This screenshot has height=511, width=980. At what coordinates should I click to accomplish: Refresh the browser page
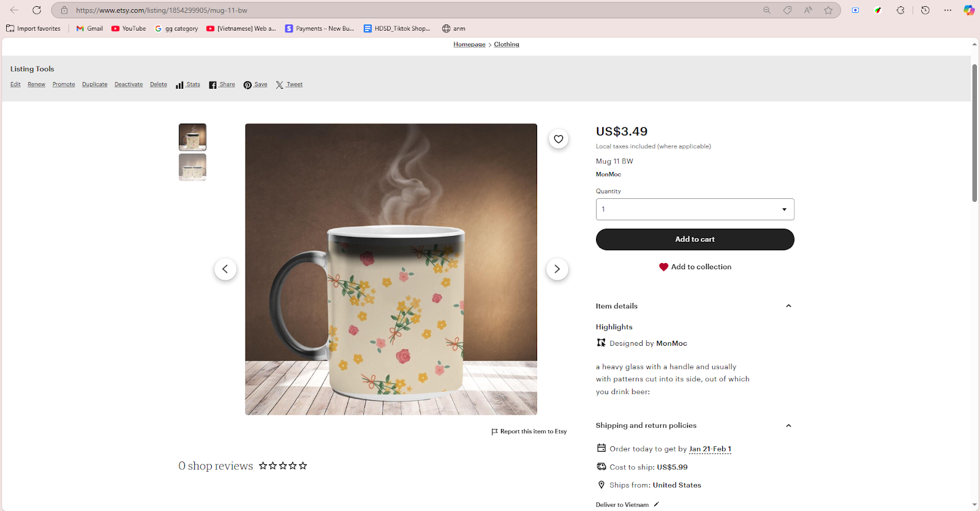37,10
